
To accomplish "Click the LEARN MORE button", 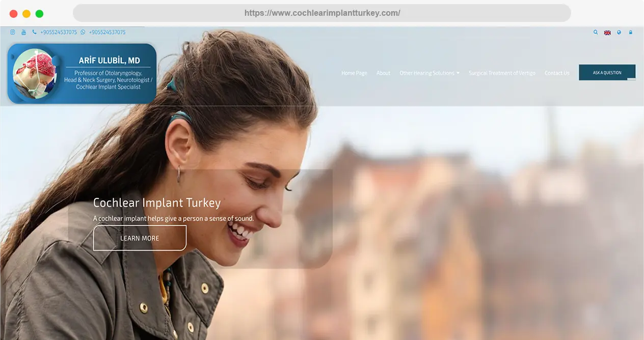I will [140, 238].
